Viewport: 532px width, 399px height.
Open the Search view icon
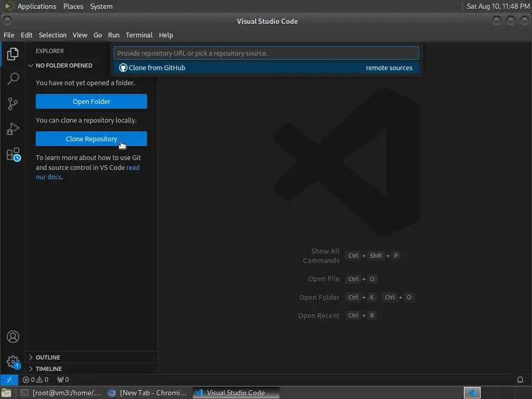[12, 79]
